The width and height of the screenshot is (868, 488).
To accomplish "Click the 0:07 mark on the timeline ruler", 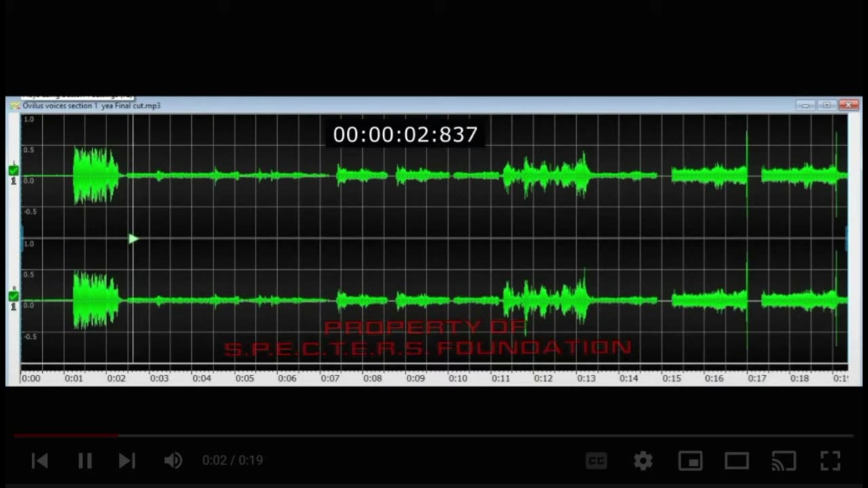I will pyautogui.click(x=330, y=378).
